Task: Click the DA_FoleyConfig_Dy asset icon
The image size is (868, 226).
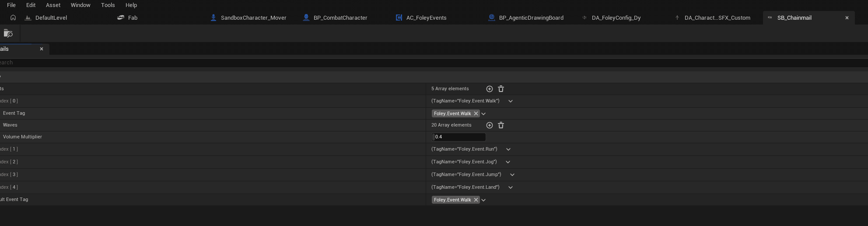Action: pos(584,18)
